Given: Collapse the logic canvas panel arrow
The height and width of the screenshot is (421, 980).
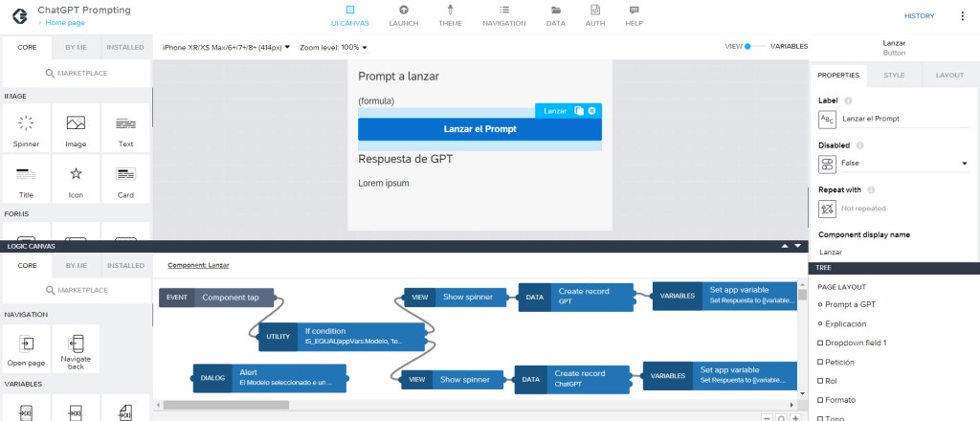Looking at the screenshot, I should click(x=798, y=246).
